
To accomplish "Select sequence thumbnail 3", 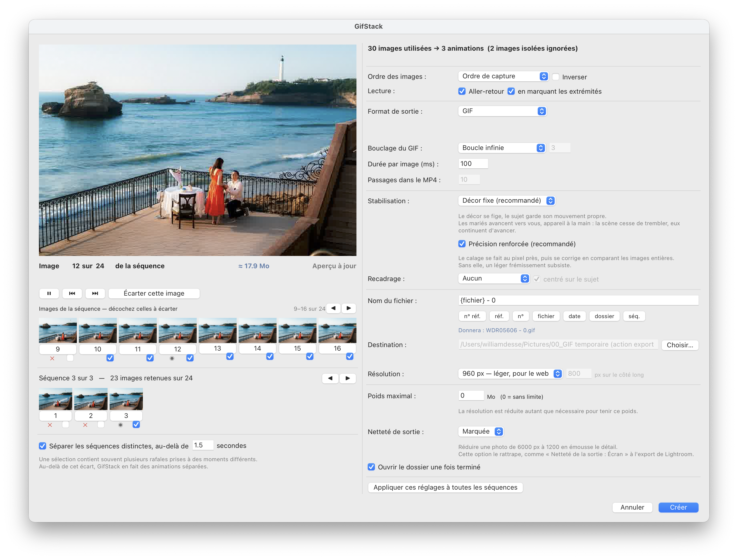I will [x=126, y=399].
